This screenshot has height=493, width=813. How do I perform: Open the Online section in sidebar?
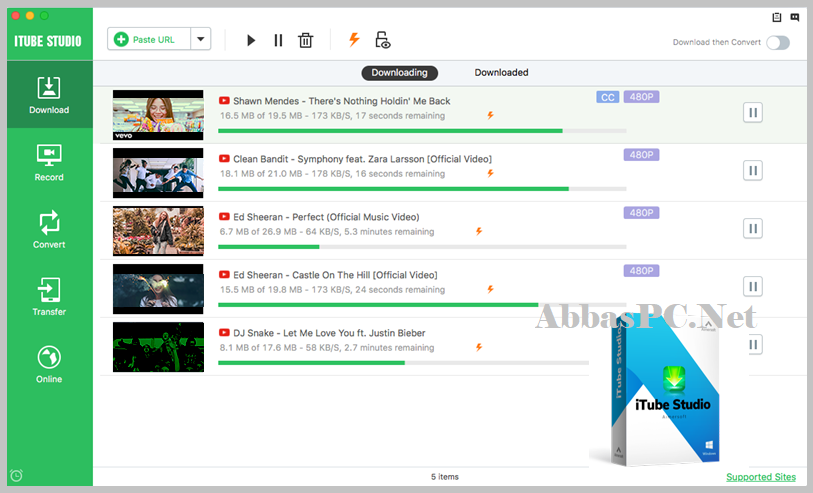(x=49, y=364)
